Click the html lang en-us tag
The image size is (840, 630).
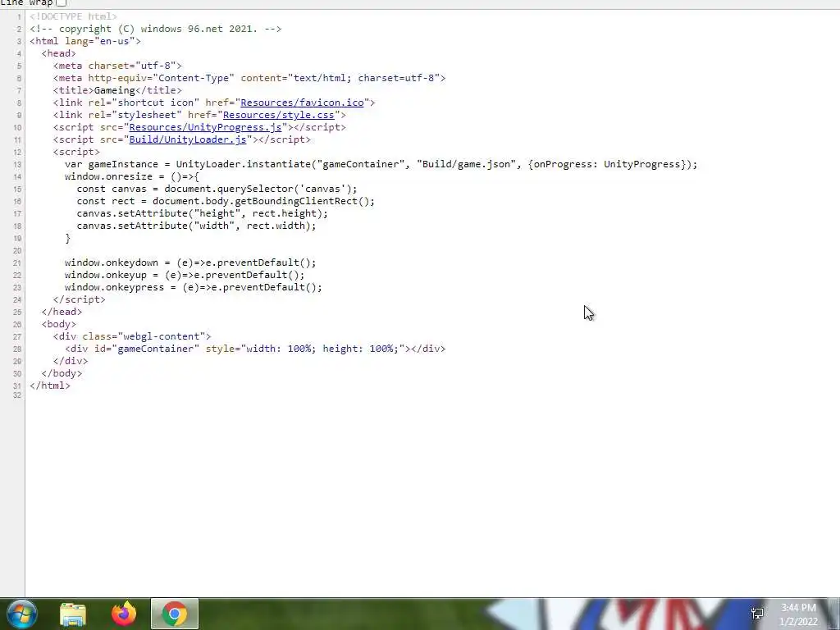pos(85,41)
